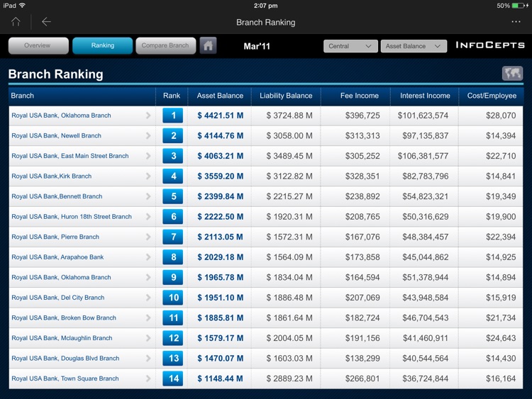Viewport: 532px width, 399px height.
Task: Switch to the Overview tab
Action: [38, 45]
